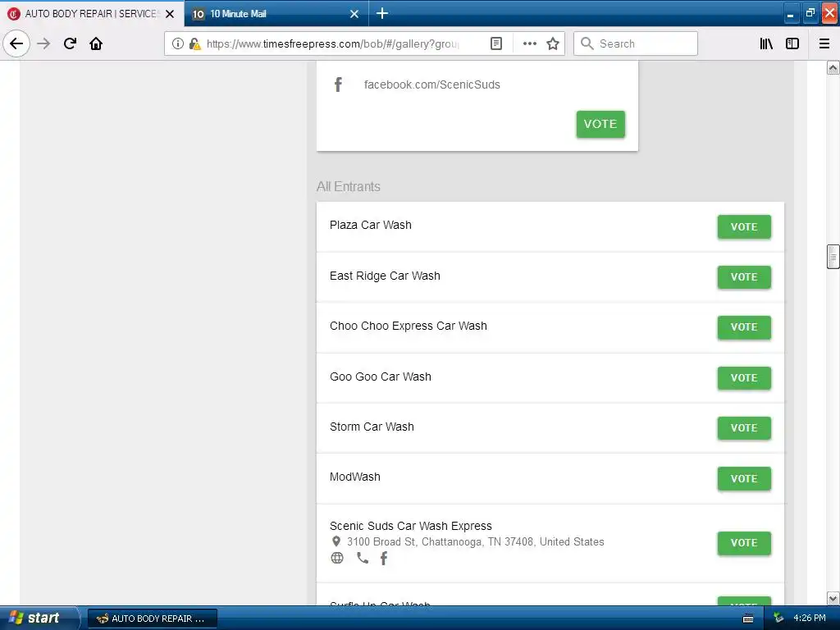
Task: Vote for ModWash
Action: (744, 478)
